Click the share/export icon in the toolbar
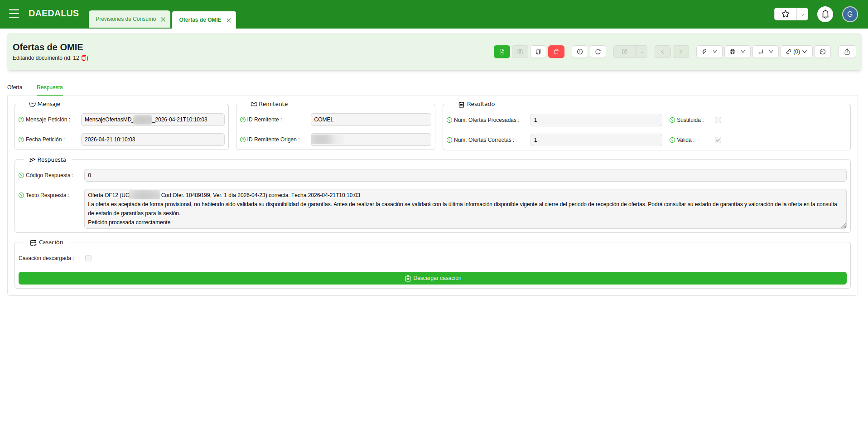This screenshot has width=868, height=434. point(847,52)
